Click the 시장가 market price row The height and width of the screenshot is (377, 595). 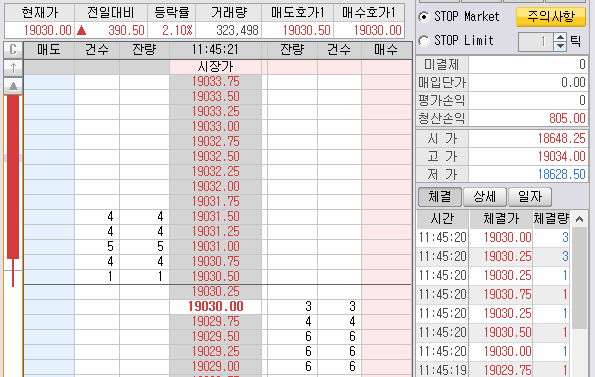point(215,67)
